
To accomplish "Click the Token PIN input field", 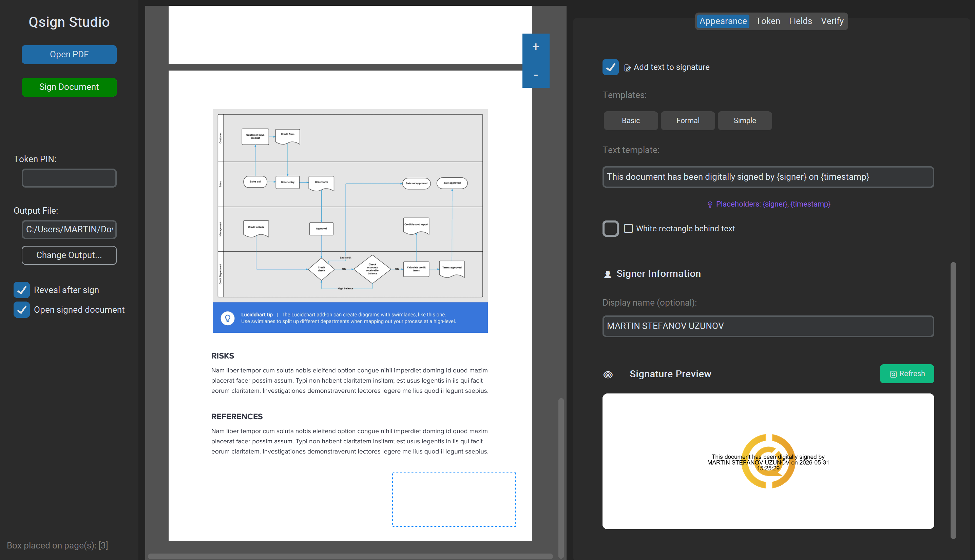I will coord(69,178).
